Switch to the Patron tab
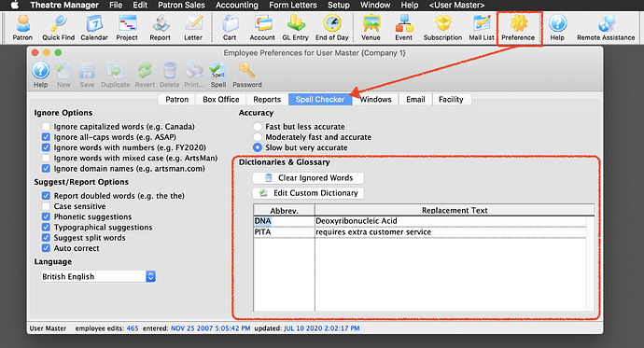Image resolution: width=644 pixels, height=348 pixels. pyautogui.click(x=177, y=99)
